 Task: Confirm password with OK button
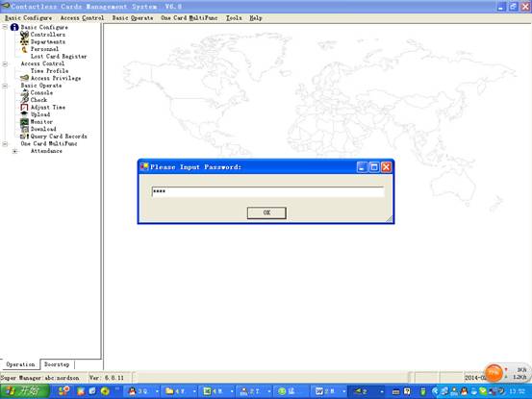pyautogui.click(x=266, y=212)
